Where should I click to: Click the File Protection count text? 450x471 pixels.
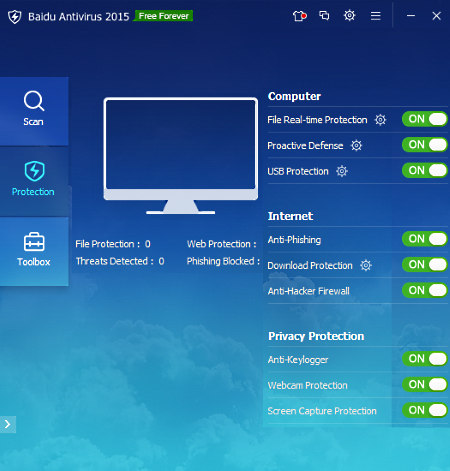click(x=113, y=244)
